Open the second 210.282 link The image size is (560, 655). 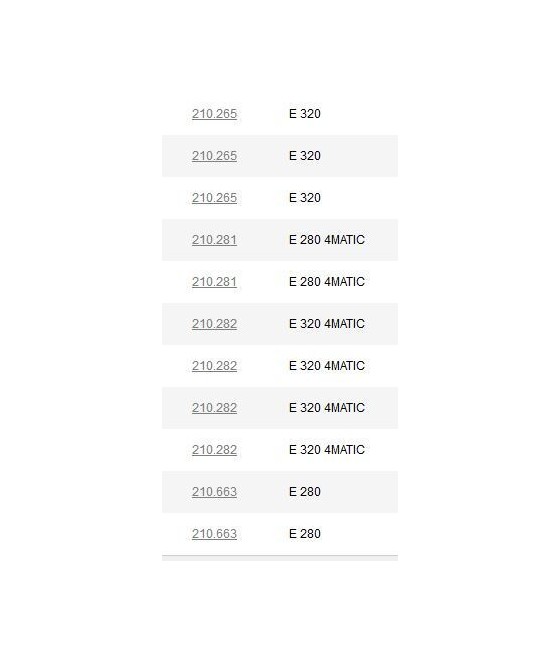coord(214,366)
